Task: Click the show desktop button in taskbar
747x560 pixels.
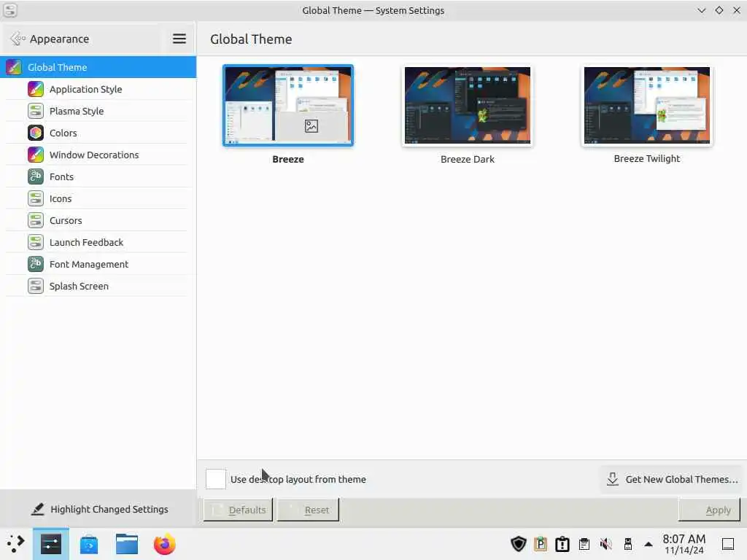Action: click(728, 544)
